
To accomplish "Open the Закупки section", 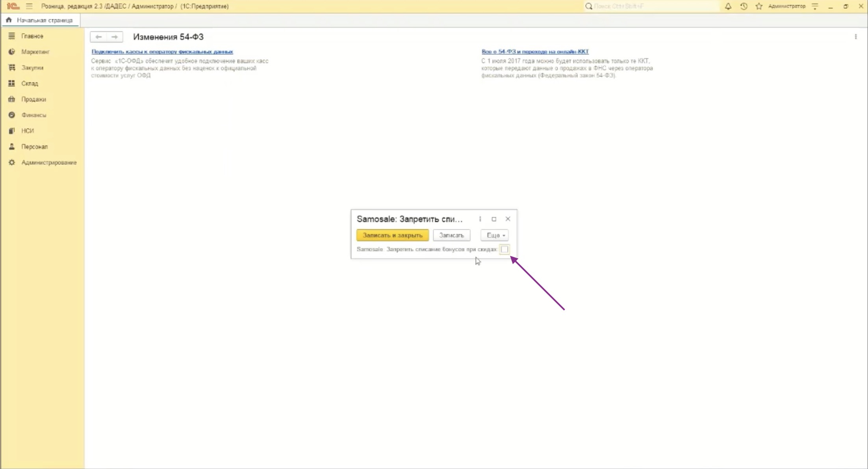I will tap(32, 68).
